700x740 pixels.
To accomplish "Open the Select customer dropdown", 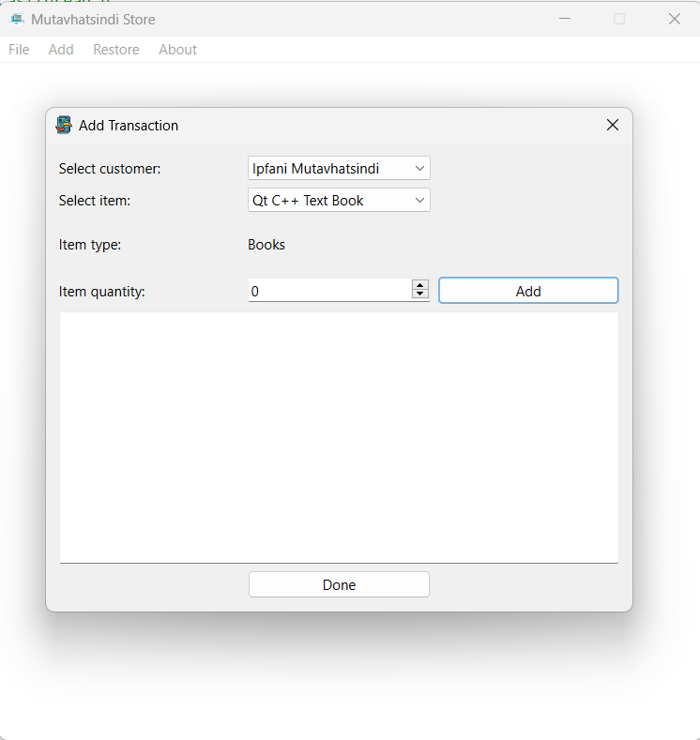I will [339, 169].
